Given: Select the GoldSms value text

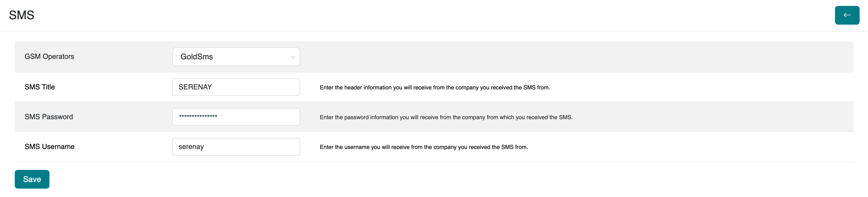Looking at the screenshot, I should 197,57.
